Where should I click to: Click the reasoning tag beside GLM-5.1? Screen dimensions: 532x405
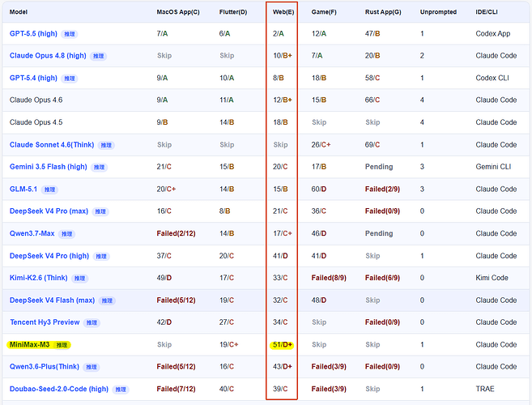(x=49, y=190)
